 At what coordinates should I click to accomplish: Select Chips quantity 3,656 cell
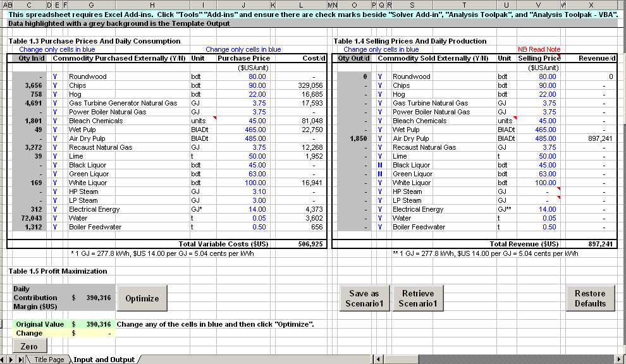29,85
